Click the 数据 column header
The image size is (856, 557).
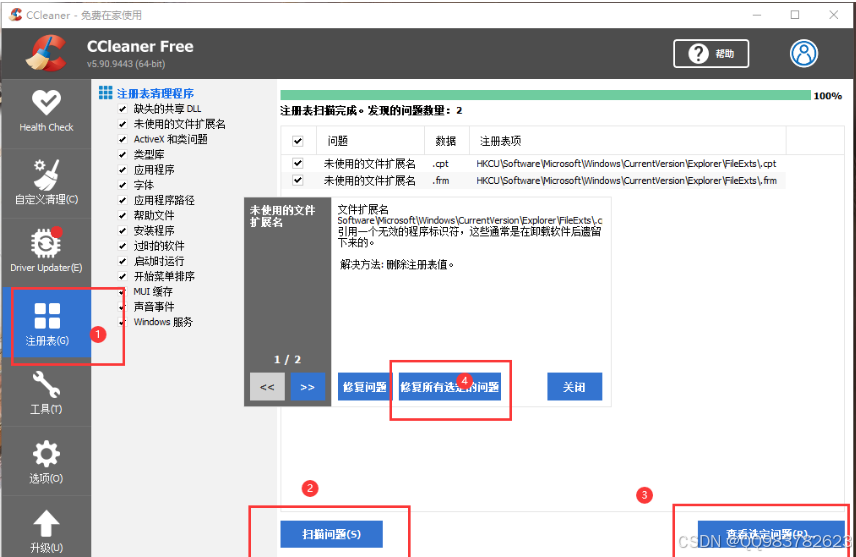point(447,141)
